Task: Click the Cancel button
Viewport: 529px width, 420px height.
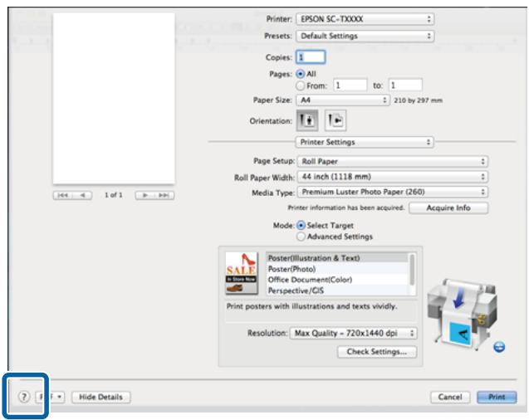Action: click(x=450, y=397)
